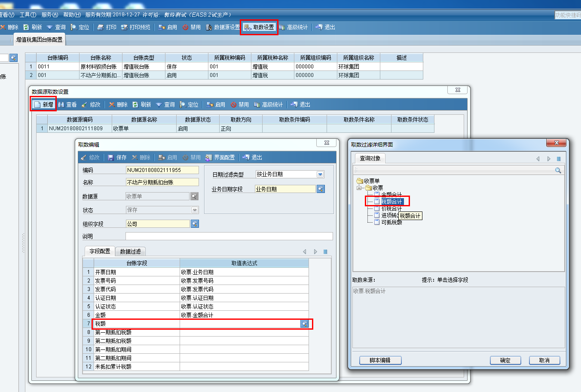Viewport: 581px width, 392px height.
Task: Click 查询 in main toolbar
Action: tap(56, 27)
